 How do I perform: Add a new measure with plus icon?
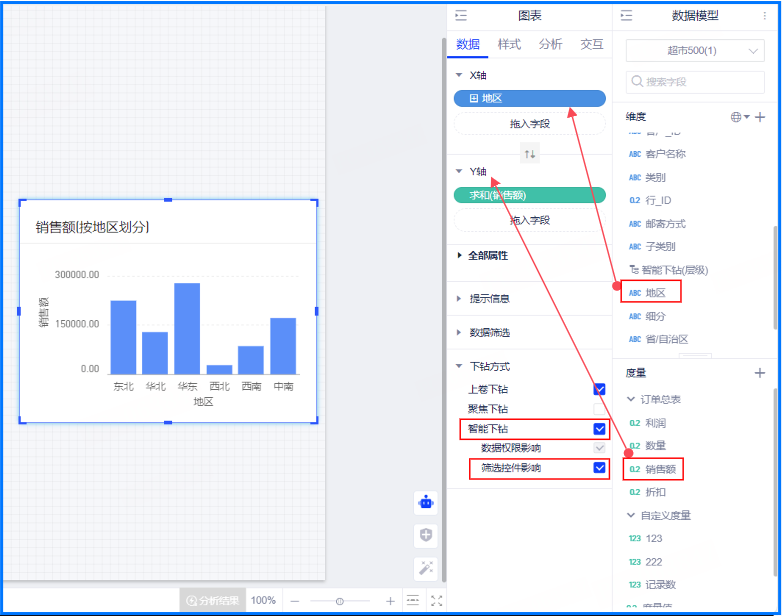point(760,373)
